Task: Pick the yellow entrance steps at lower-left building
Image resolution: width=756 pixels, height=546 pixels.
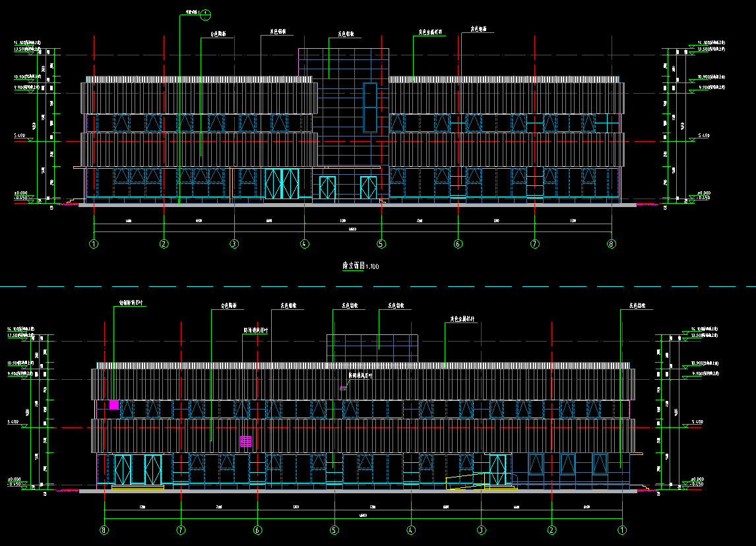Action: [137, 488]
